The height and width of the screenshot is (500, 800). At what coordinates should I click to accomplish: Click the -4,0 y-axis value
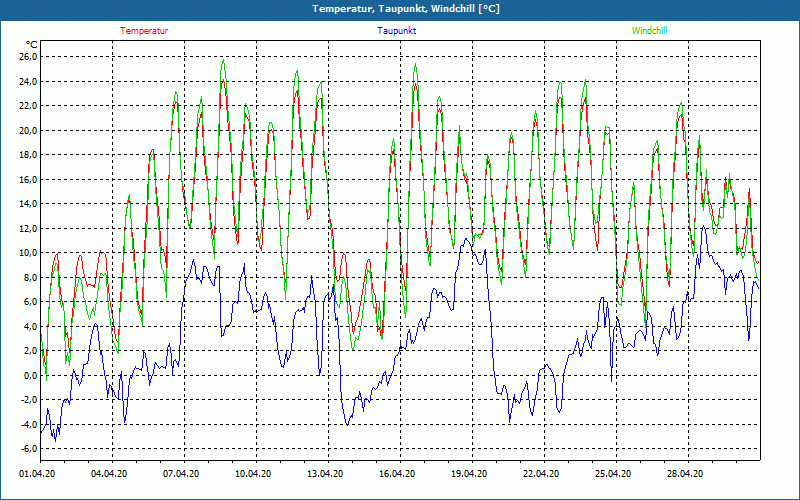(29, 424)
